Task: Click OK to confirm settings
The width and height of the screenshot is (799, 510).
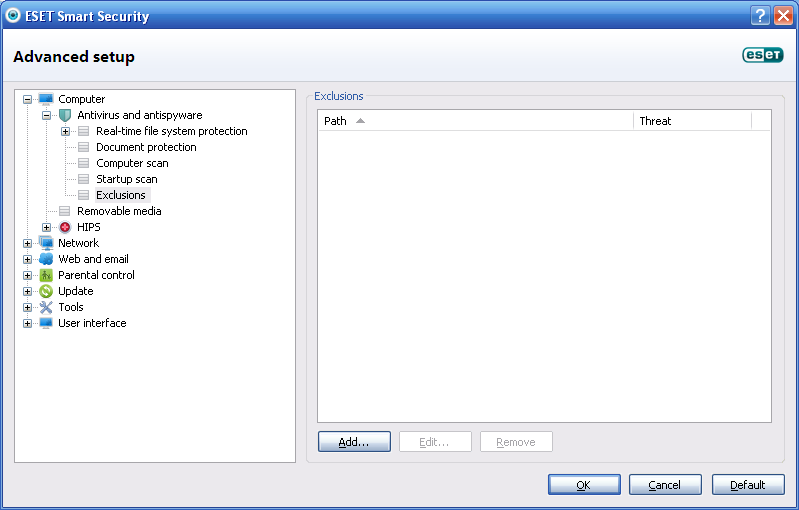Action: pyautogui.click(x=584, y=485)
